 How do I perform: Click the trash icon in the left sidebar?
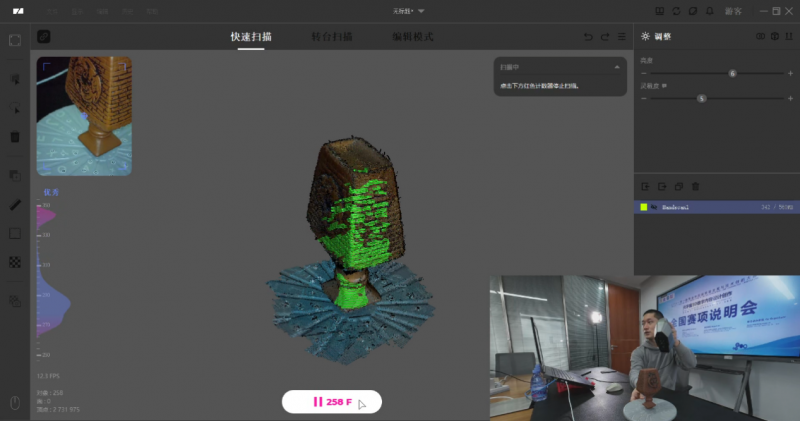tap(15, 137)
